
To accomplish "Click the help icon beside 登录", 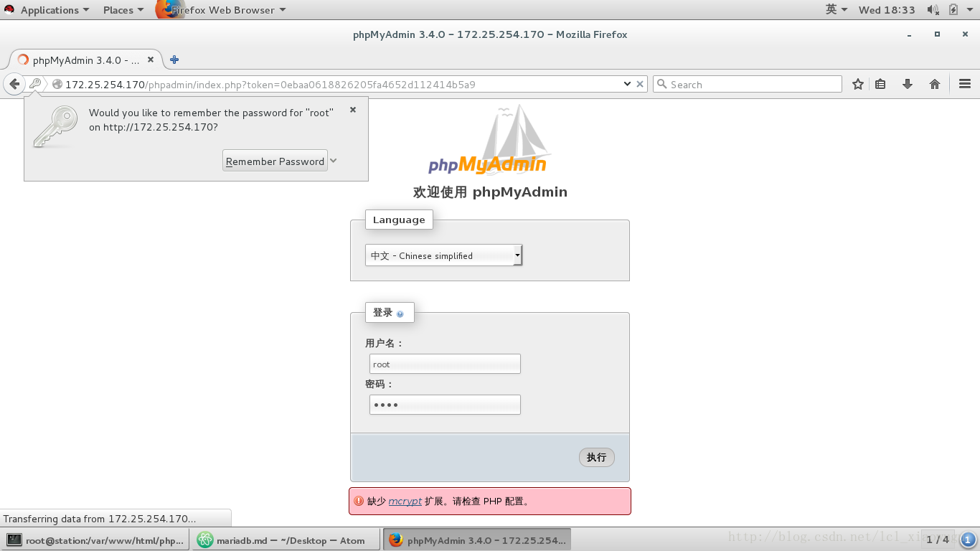I will click(400, 314).
